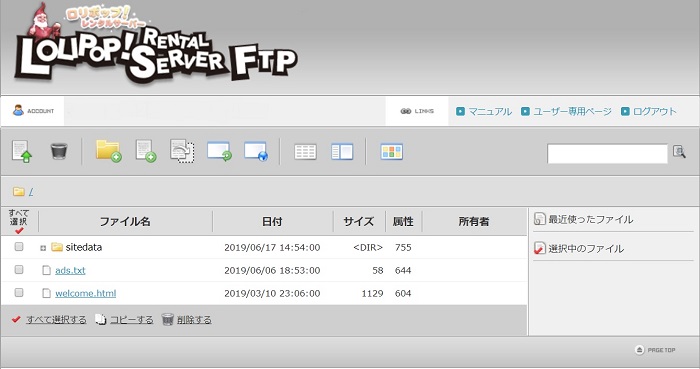Click the window refresh toolbar icon
The width and height of the screenshot is (700, 369).
click(x=219, y=151)
